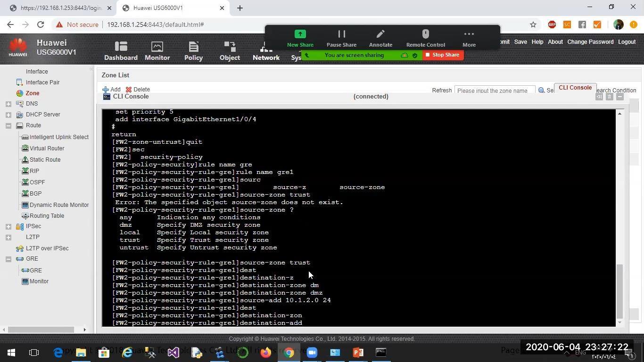Open the Object section
The image size is (644, 362).
click(x=230, y=51)
